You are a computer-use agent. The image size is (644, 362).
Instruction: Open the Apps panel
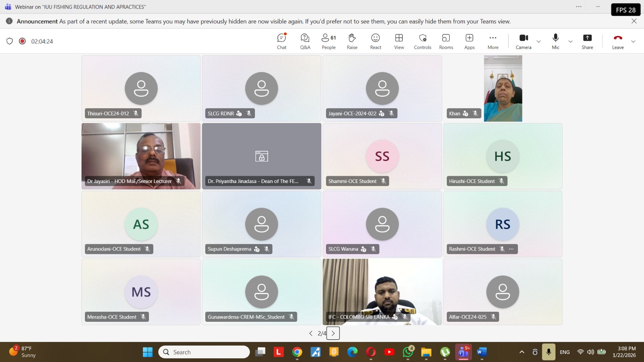(469, 40)
